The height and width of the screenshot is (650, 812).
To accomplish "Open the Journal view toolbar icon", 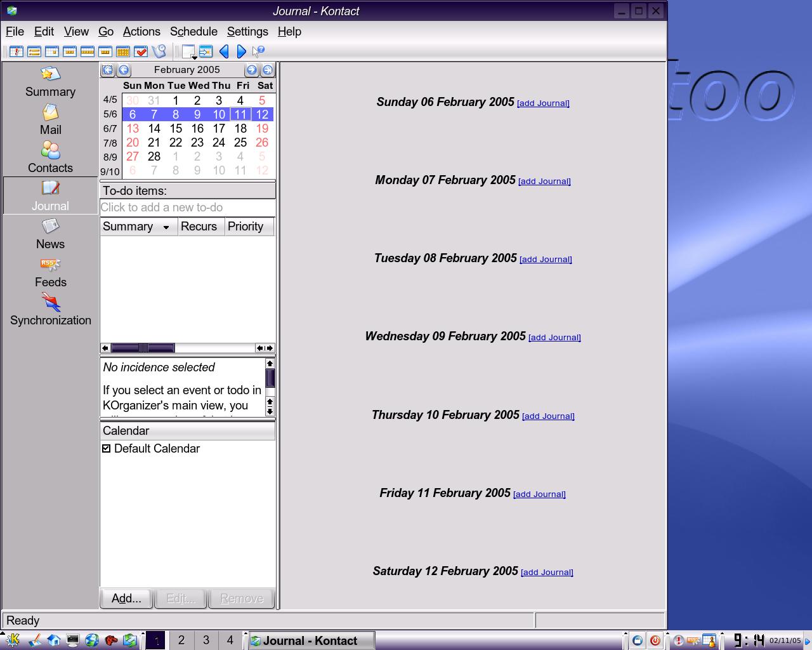I will point(159,51).
